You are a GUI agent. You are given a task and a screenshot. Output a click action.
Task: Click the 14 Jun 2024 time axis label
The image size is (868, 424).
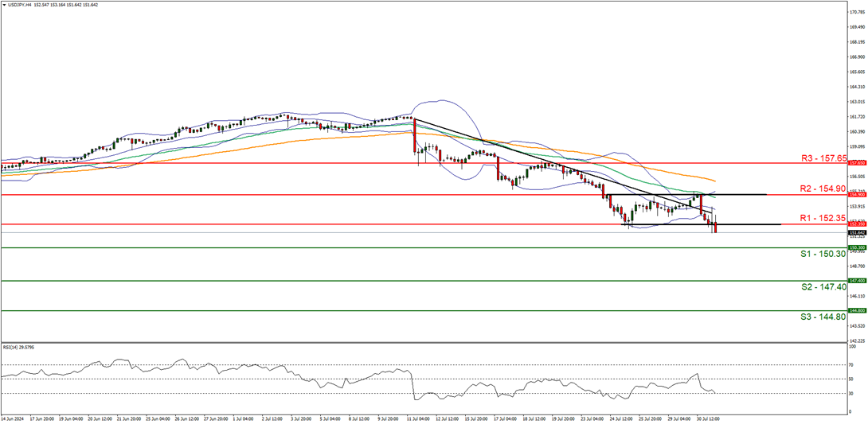click(x=14, y=417)
